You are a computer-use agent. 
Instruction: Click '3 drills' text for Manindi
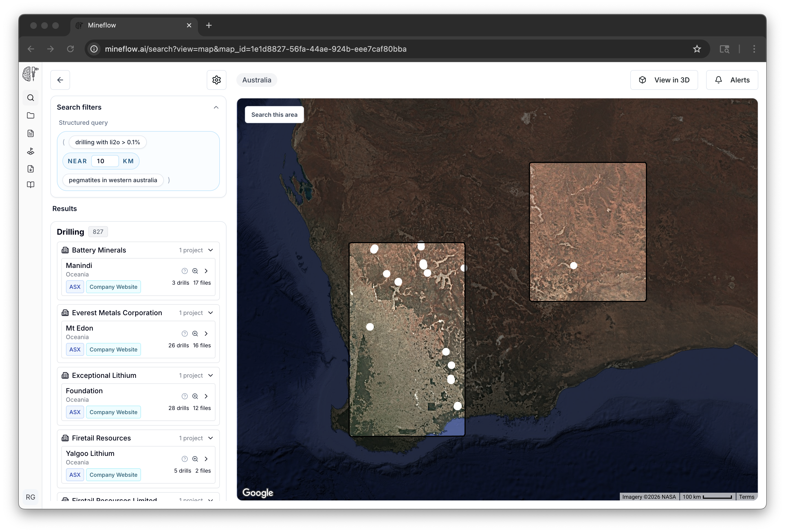pyautogui.click(x=181, y=283)
